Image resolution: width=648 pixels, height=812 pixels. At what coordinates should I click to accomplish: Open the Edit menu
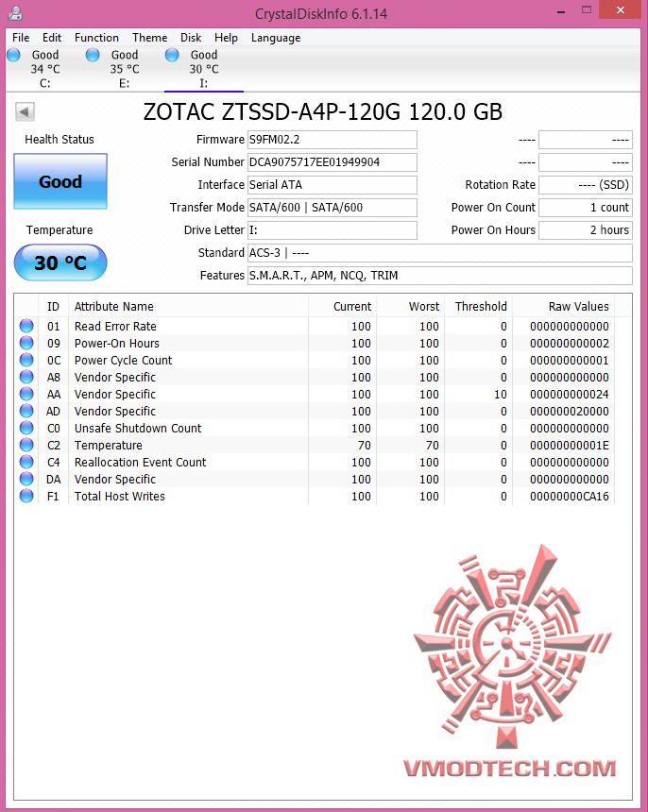52,38
